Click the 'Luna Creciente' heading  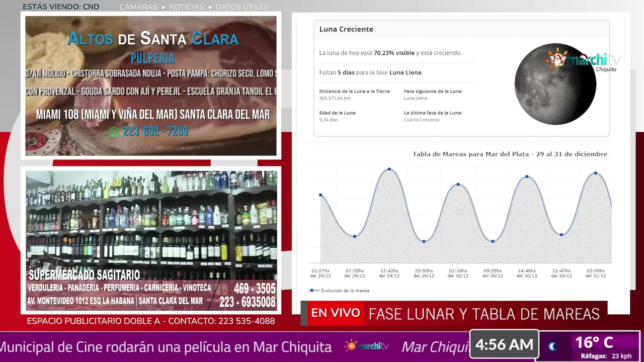346,29
